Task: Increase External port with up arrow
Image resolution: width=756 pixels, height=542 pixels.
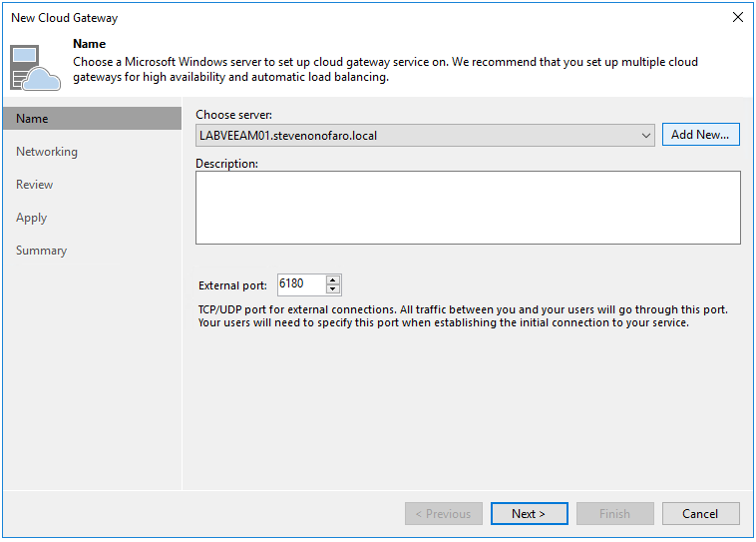Action: tap(333, 280)
